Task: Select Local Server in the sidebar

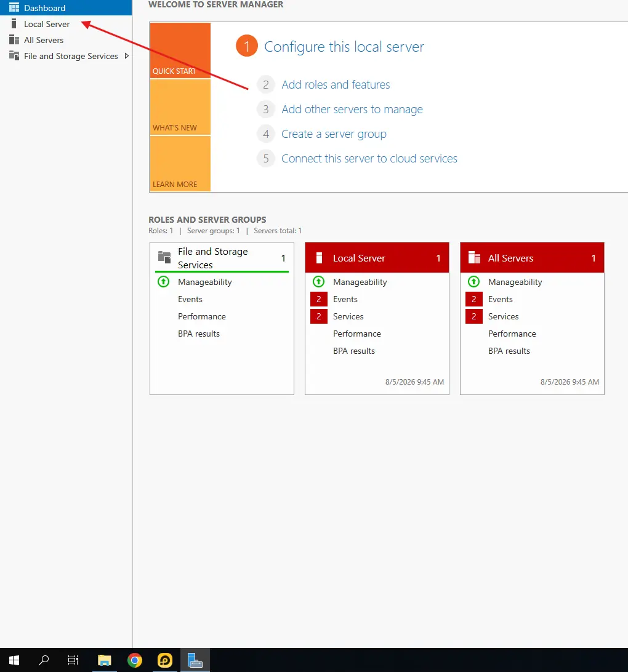Action: [x=66, y=24]
